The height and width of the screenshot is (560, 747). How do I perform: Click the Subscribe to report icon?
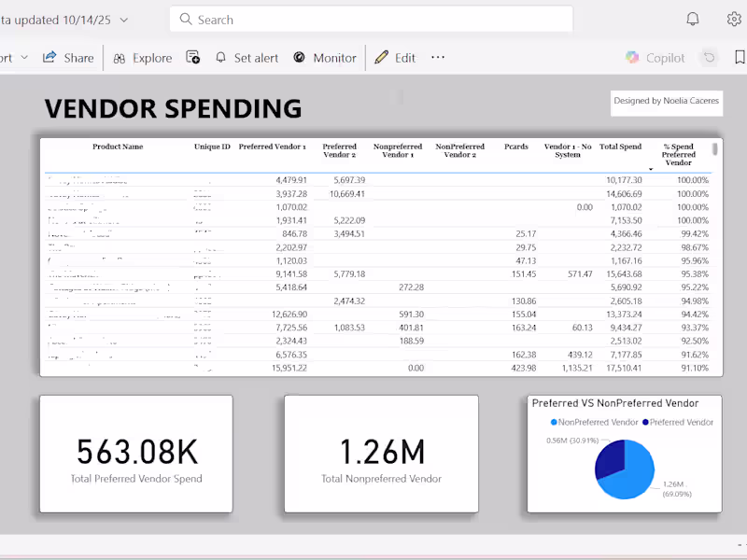tap(193, 58)
